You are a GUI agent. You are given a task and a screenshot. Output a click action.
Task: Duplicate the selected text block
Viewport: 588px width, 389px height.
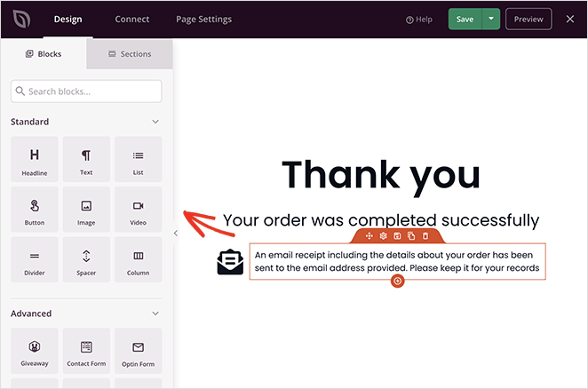point(411,236)
